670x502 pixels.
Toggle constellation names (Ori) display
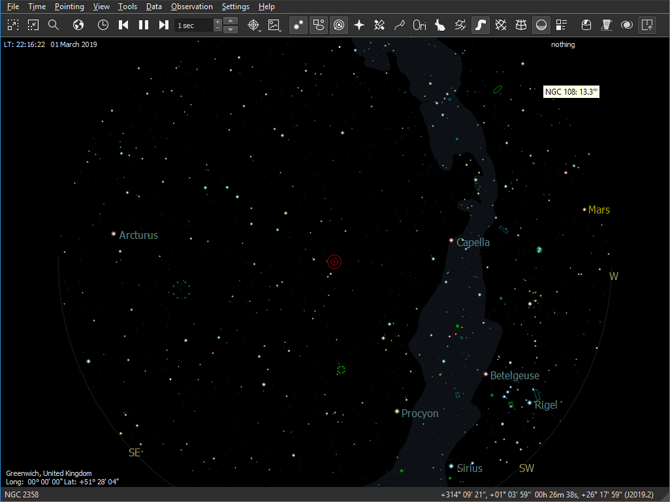click(420, 25)
